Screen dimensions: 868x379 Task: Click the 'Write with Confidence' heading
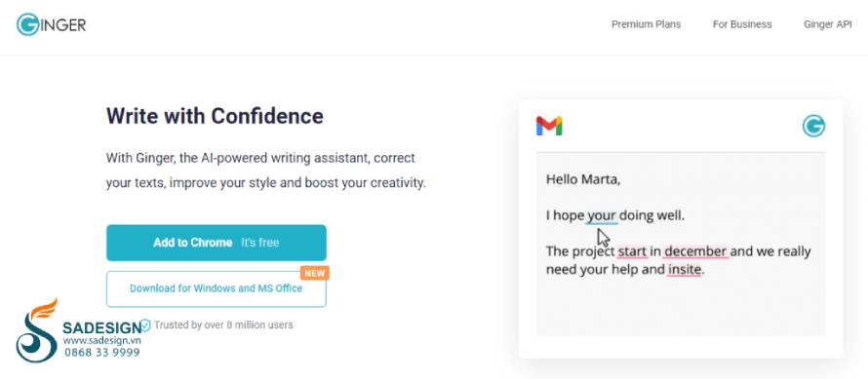(215, 116)
